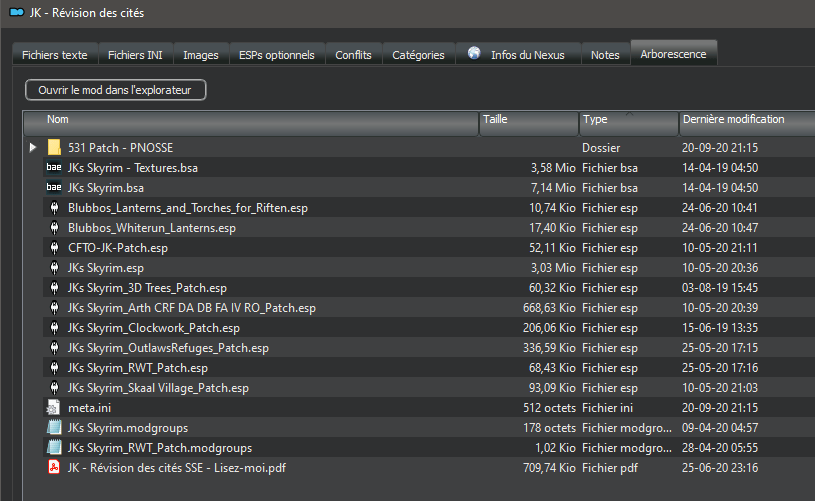This screenshot has height=501, width=815.
Task: Click the plugin icon of JKs Skyrim_OutlawsRefuges_Patch.esp
Action: point(54,348)
